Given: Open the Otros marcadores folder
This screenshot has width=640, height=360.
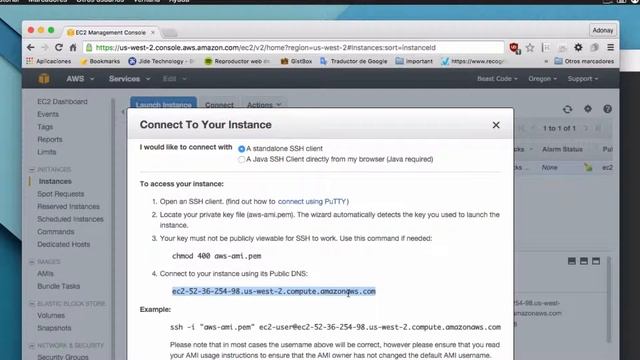Looking at the screenshot, I should point(584,61).
